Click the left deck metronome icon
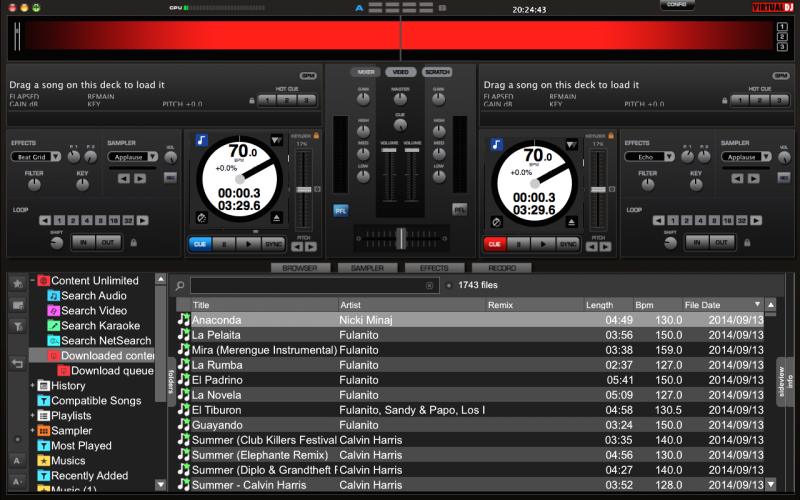Viewport: 800px width, 500px height. [x=202, y=217]
